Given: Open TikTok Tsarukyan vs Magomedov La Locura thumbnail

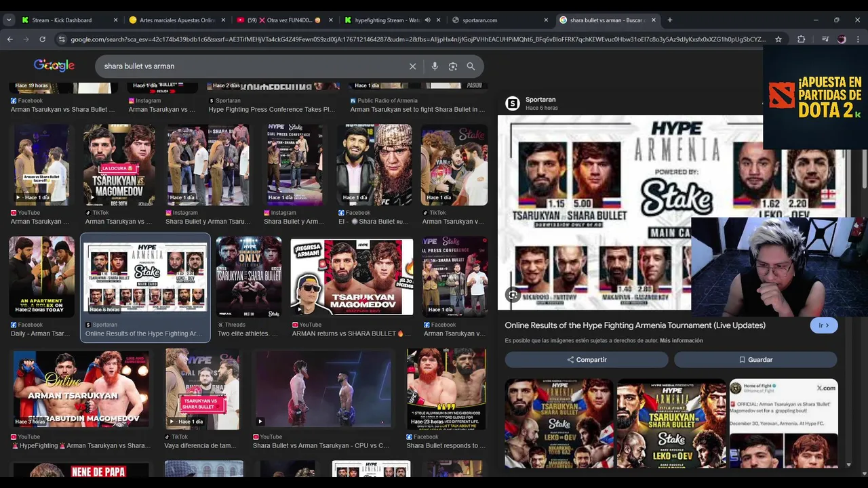Looking at the screenshot, I should coord(119,165).
